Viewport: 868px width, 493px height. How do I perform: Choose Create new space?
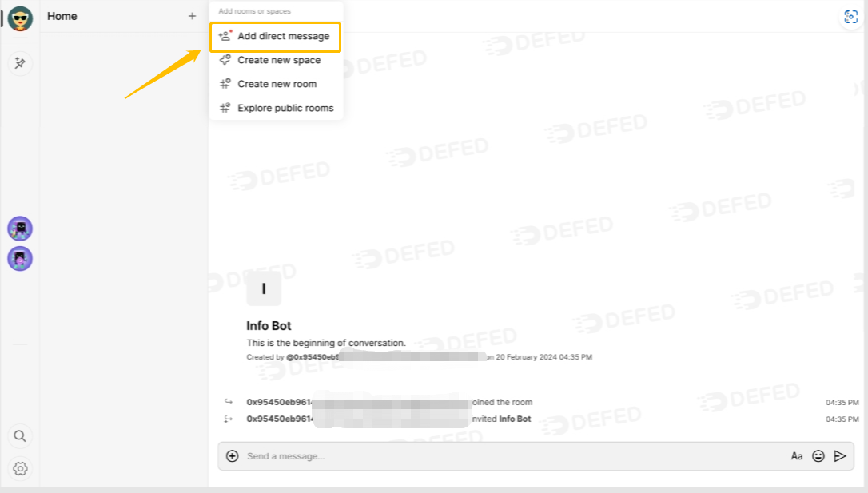click(x=275, y=60)
